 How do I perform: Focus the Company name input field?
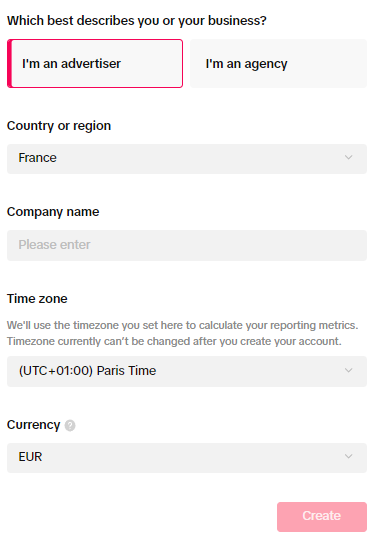pyautogui.click(x=187, y=245)
